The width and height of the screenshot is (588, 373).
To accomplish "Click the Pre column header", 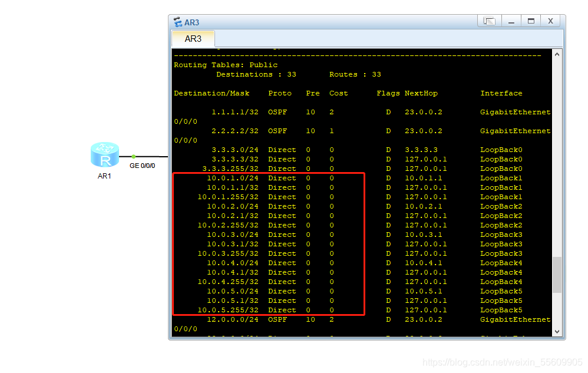I will pos(313,93).
